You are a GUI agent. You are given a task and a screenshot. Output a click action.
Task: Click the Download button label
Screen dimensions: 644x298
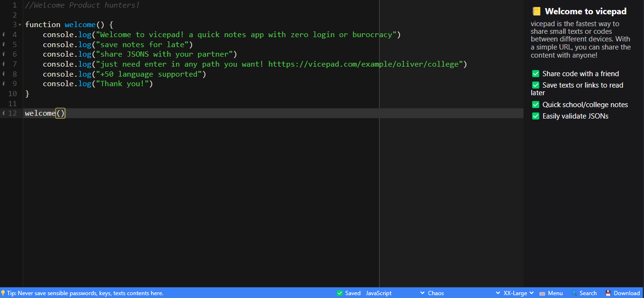(626, 293)
